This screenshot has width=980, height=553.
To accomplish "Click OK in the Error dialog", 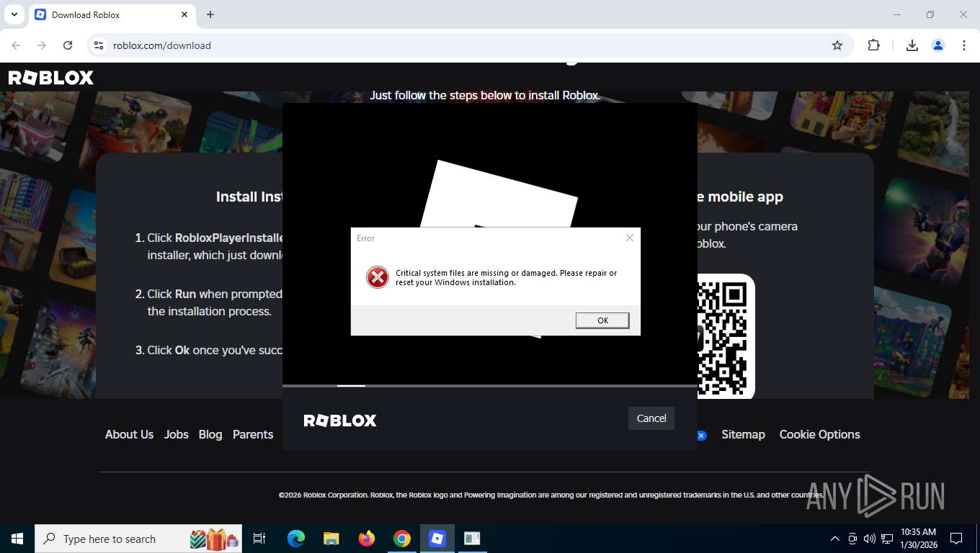I will pos(602,320).
